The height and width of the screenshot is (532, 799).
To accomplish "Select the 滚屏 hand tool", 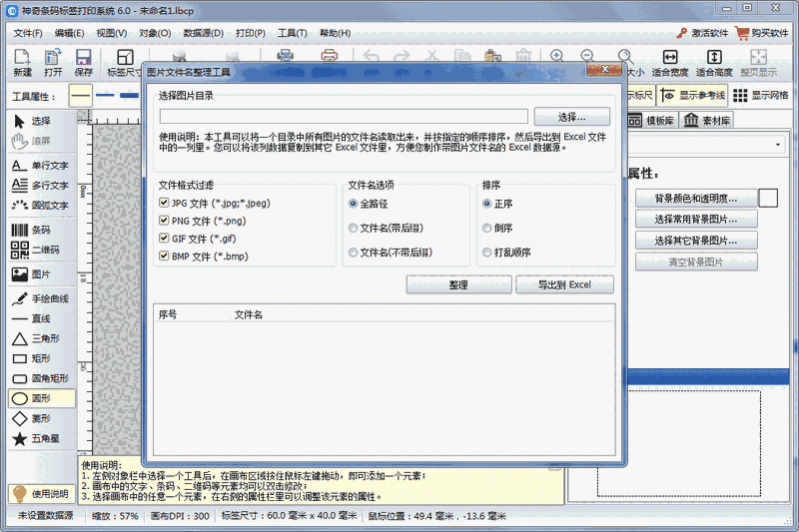I will click(42, 141).
